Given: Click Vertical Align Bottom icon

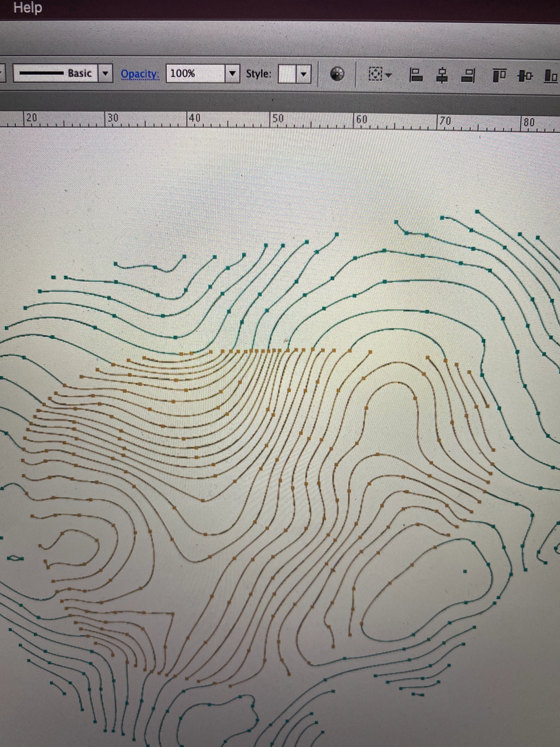Looking at the screenshot, I should pyautogui.click(x=551, y=76).
